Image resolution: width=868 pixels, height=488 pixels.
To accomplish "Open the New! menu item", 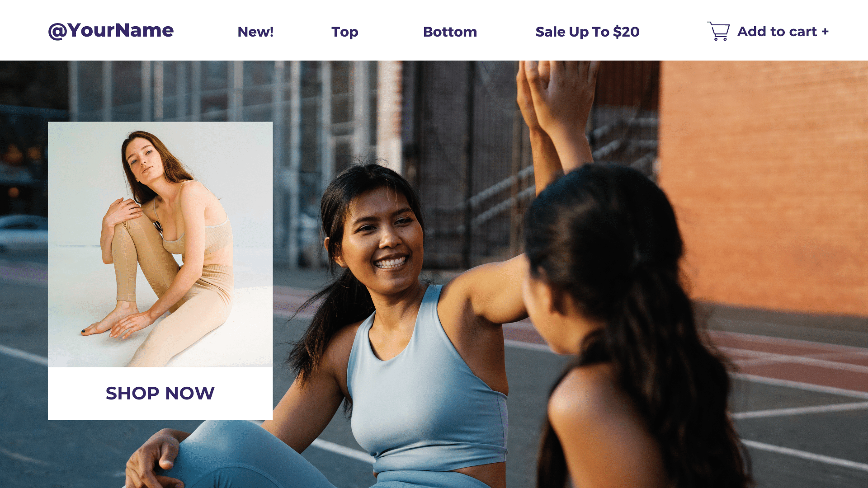I will coord(255,32).
